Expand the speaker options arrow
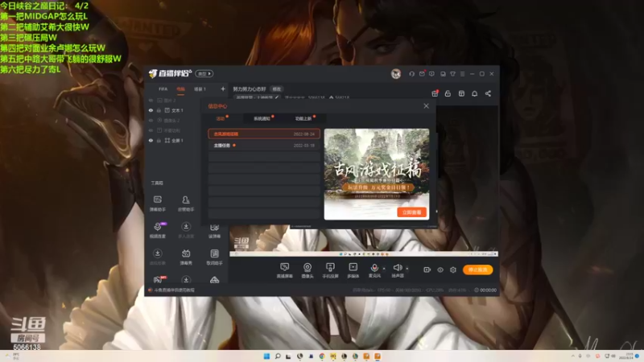The image size is (644, 362). (407, 269)
